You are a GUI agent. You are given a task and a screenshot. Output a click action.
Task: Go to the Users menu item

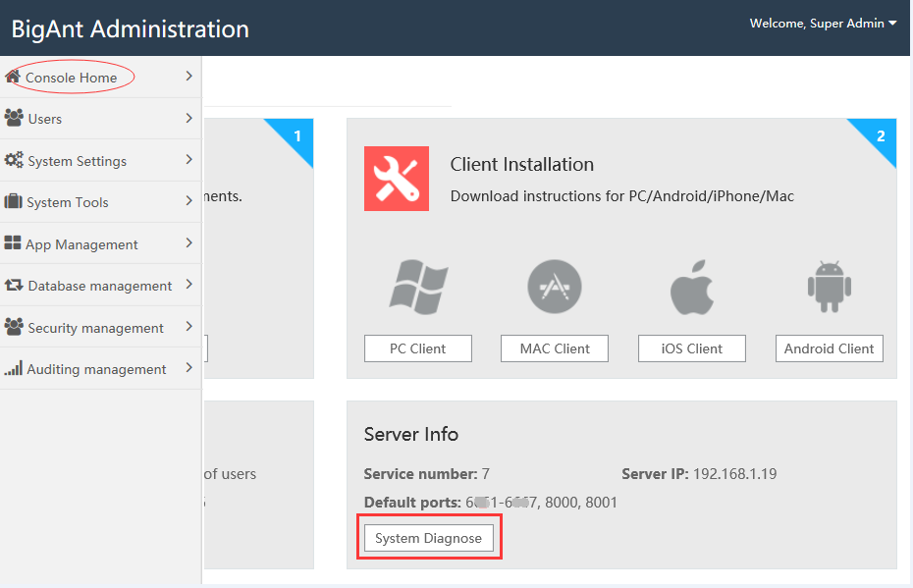pyautogui.click(x=101, y=119)
